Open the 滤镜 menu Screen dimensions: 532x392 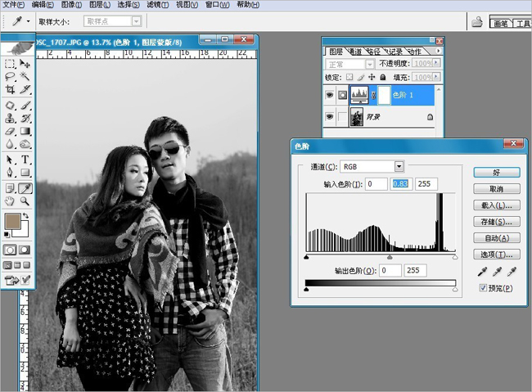point(158,5)
